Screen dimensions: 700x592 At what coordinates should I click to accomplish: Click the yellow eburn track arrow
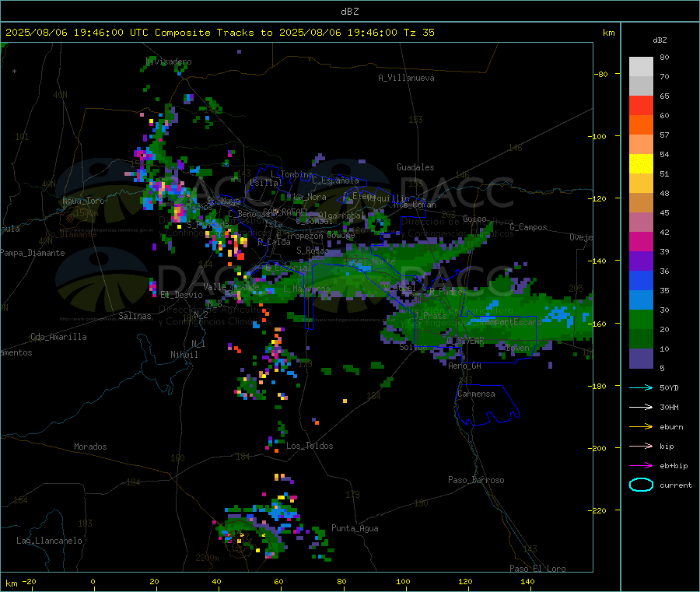(641, 426)
